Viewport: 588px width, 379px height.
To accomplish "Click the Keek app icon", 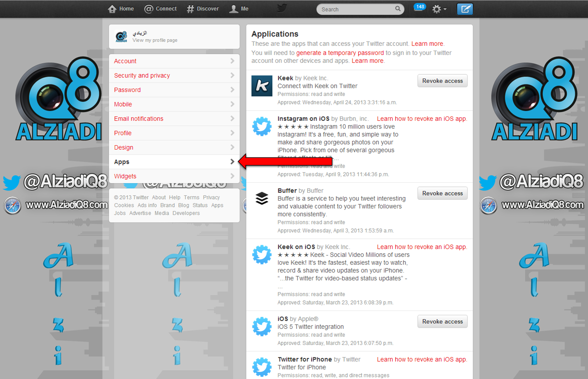I will pos(262,86).
